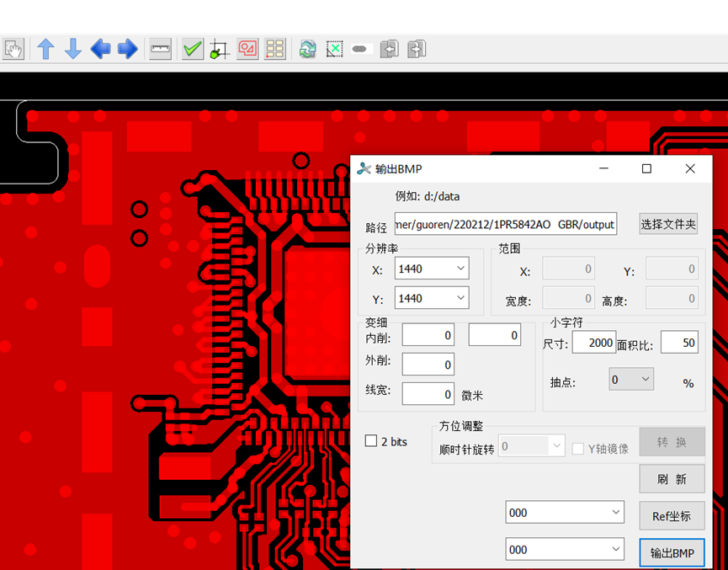Click the downward blue arrow navigation icon
728x570 pixels.
point(72,48)
